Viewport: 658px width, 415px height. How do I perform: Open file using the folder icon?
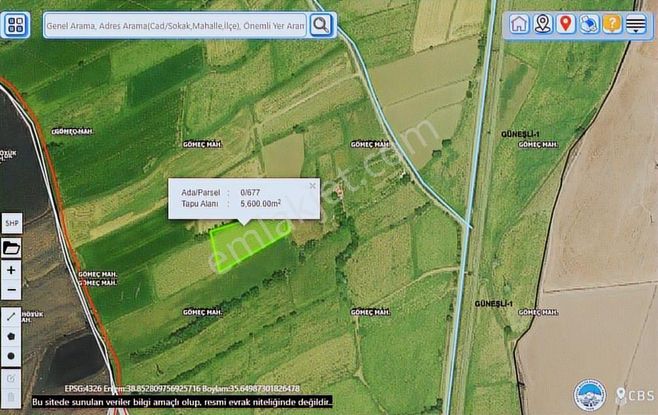click(x=12, y=247)
